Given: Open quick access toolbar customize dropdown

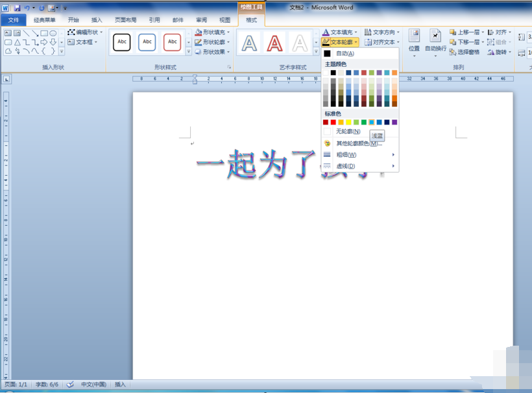Looking at the screenshot, I should 65,8.
